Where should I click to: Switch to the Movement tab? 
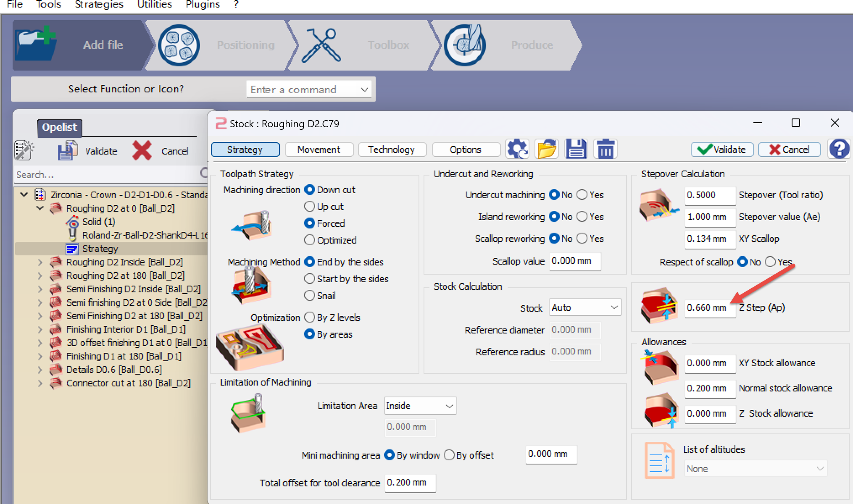point(319,150)
